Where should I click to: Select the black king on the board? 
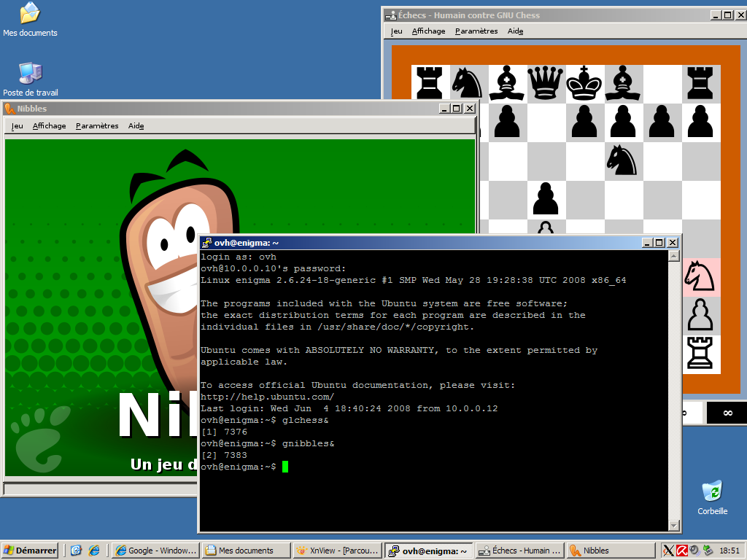point(584,83)
